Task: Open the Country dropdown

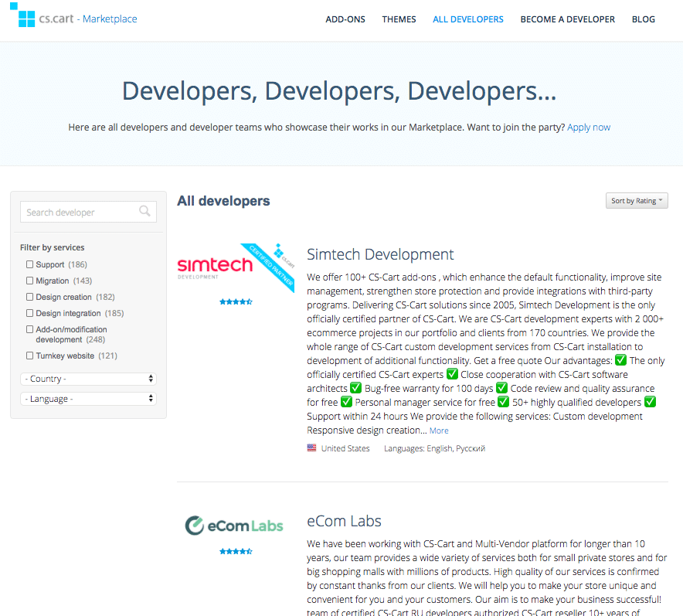Action: tap(87, 379)
